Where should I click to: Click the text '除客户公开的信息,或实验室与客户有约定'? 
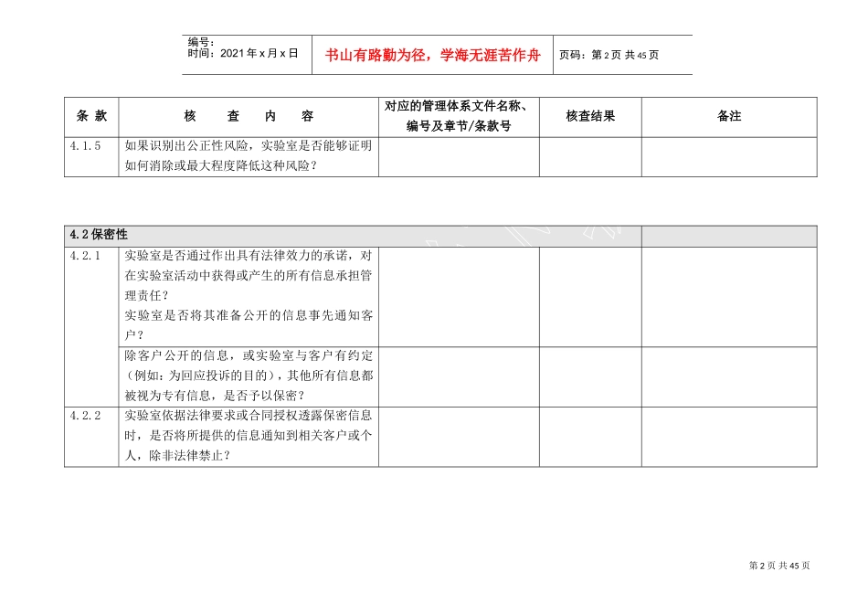[249, 355]
